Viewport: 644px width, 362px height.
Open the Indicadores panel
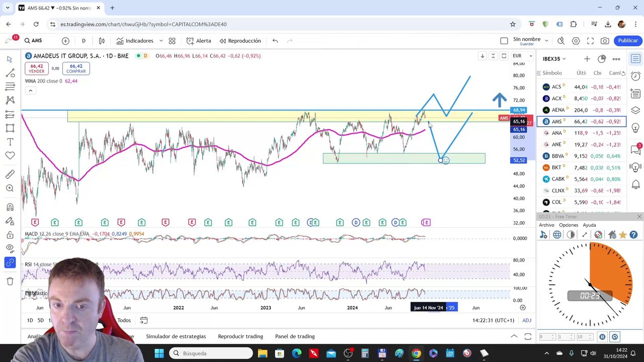(135, 41)
